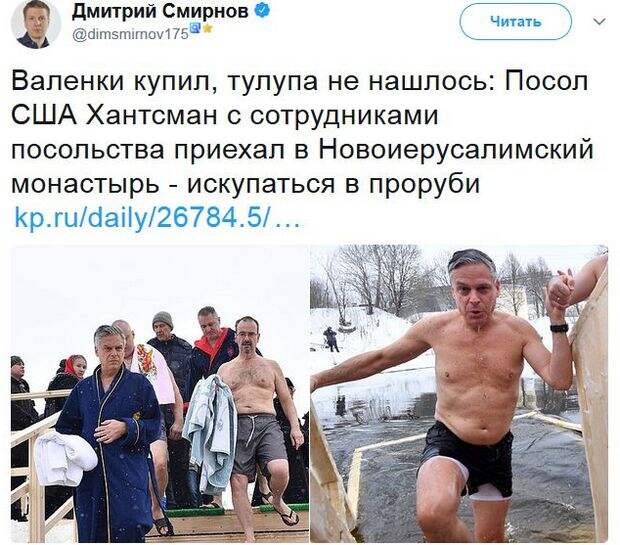Click the tweet text about Хантсман

(x=302, y=132)
